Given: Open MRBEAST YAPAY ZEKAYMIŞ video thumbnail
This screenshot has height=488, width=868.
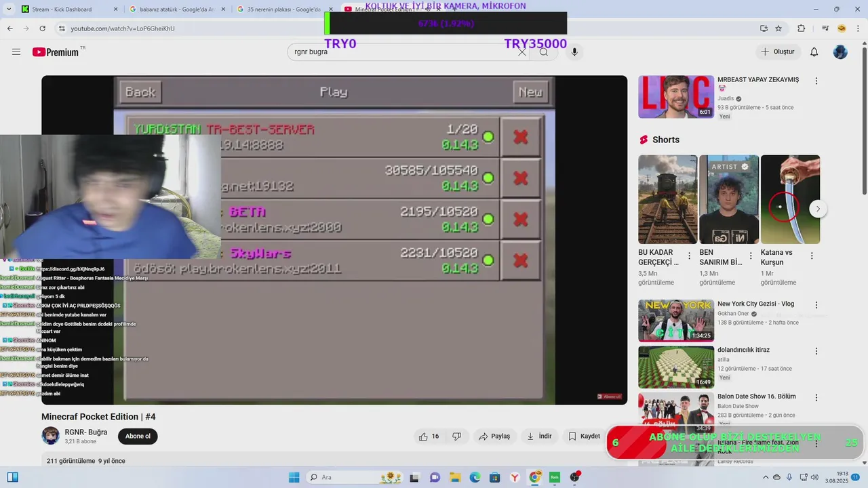Looking at the screenshot, I should tap(676, 97).
